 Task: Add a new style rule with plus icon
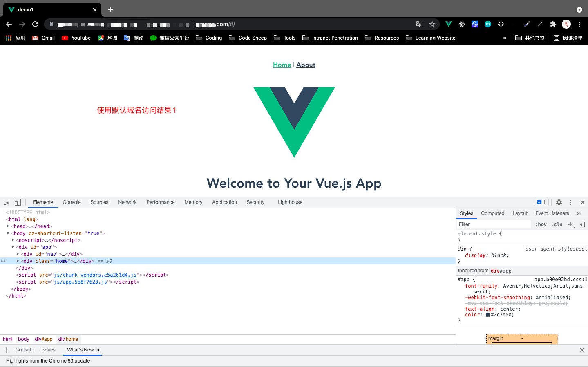570,224
